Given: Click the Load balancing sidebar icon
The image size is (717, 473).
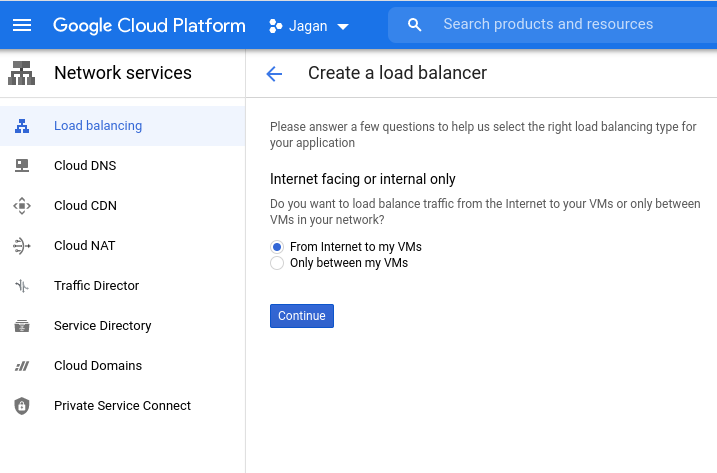Looking at the screenshot, I should point(22,126).
